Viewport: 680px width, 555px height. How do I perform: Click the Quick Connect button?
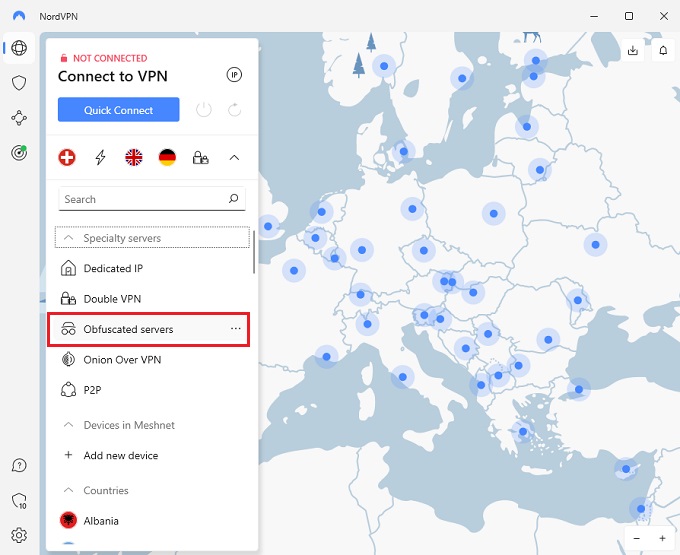pyautogui.click(x=118, y=110)
